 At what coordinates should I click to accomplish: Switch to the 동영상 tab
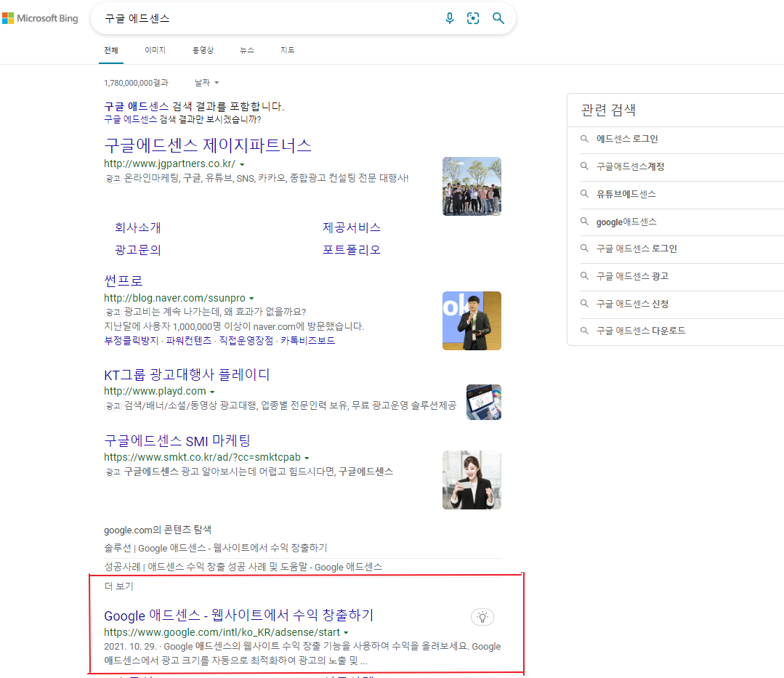tap(203, 50)
